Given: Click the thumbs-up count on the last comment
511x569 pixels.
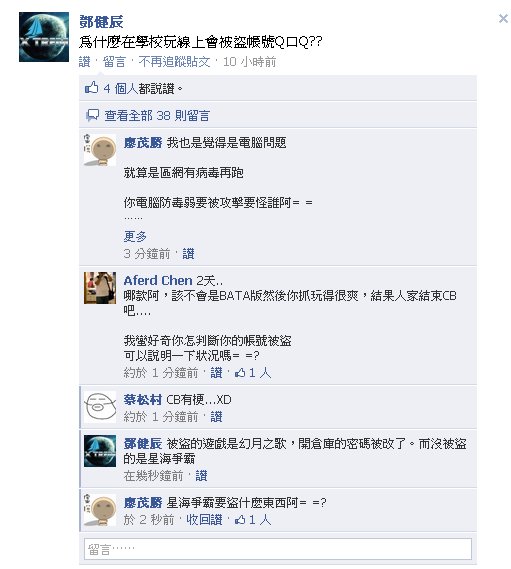Looking at the screenshot, I should point(253,520).
